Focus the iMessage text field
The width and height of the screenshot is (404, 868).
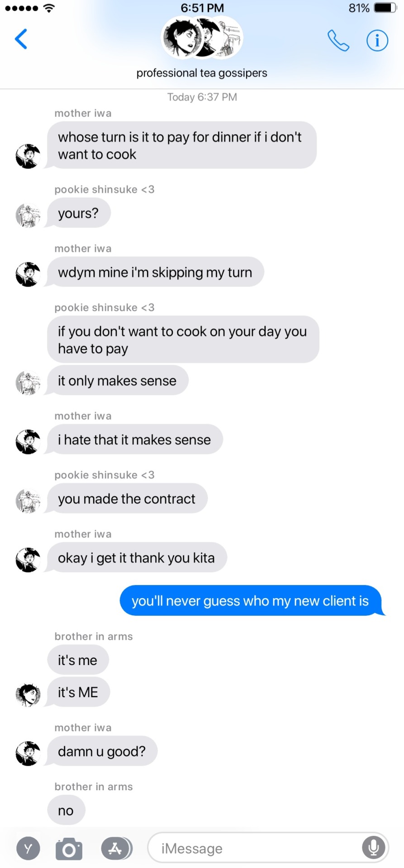pos(268,848)
